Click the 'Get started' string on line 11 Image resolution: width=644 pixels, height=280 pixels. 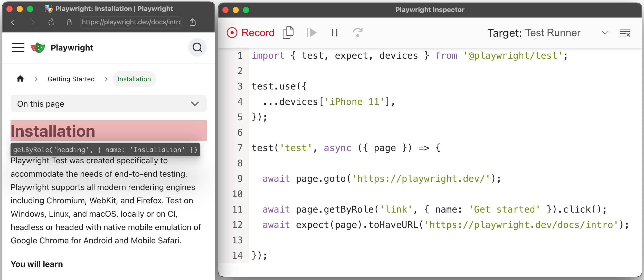[x=505, y=209]
